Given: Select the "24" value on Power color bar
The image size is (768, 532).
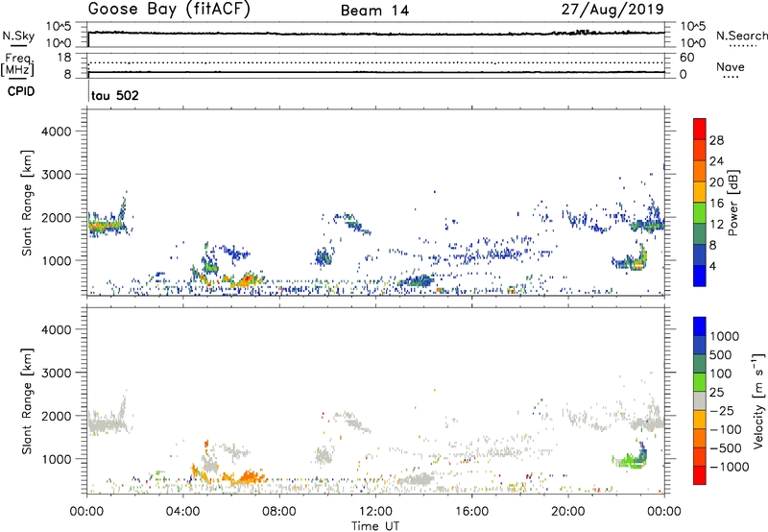Looking at the screenshot, I should coord(716,161).
